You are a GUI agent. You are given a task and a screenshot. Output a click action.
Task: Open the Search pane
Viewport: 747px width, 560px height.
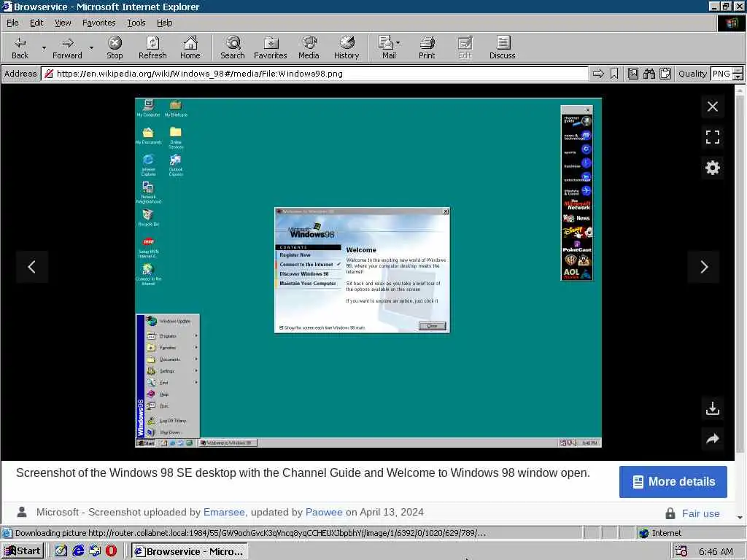[x=233, y=47]
